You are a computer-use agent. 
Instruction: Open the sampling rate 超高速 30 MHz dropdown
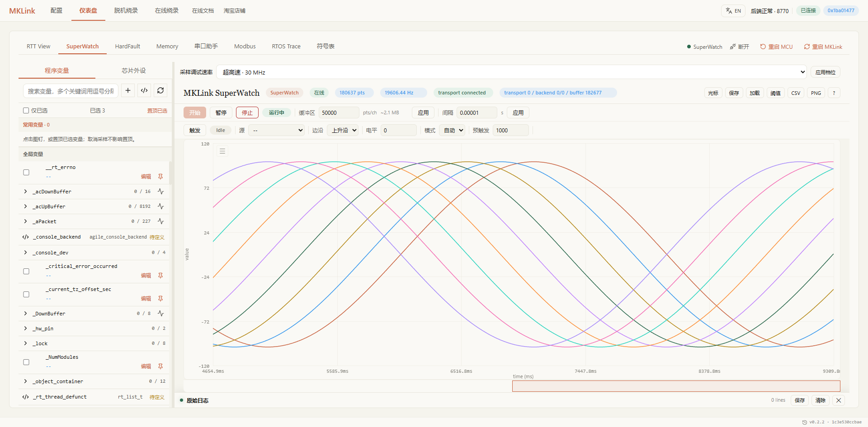[512, 72]
